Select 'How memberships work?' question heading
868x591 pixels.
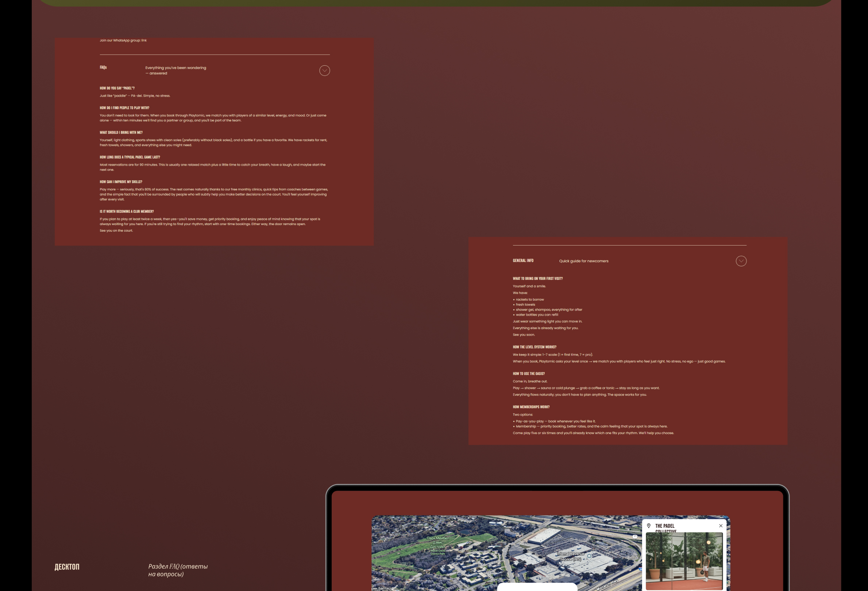pos(531,407)
